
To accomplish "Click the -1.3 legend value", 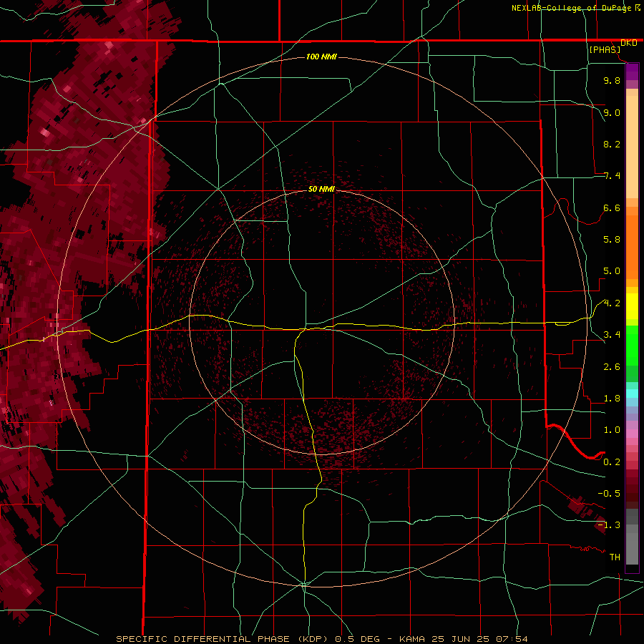I will (609, 525).
